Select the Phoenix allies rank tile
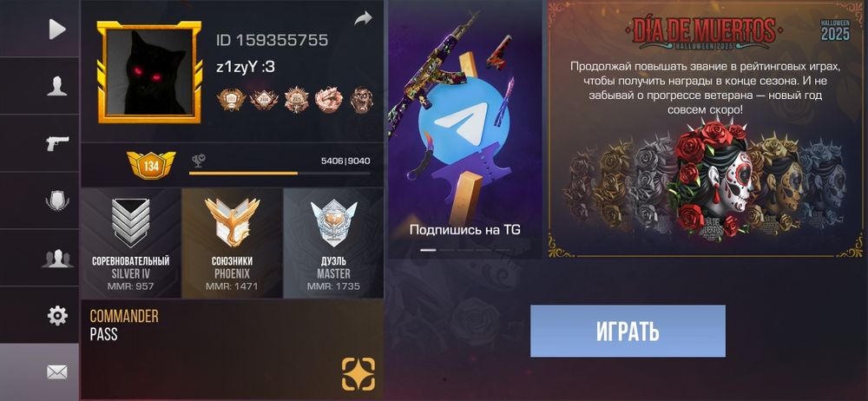The height and width of the screenshot is (401, 868). coord(232,244)
